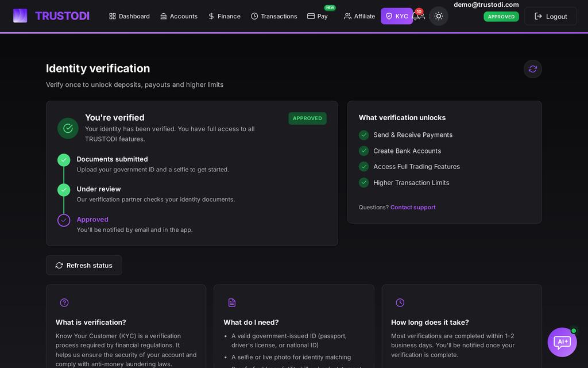Click the Refresh status button

[84, 266]
